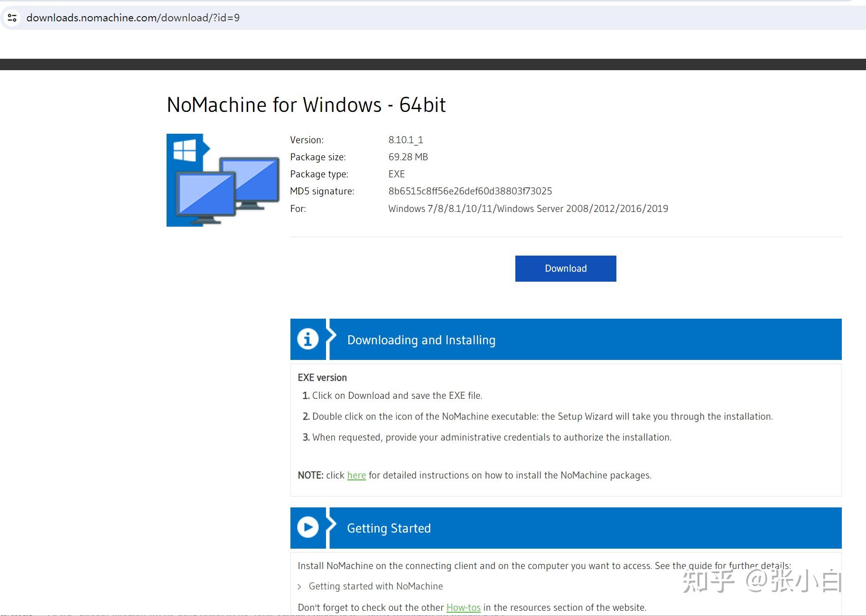Click the site information icon in address bar
Image resolution: width=866 pixels, height=616 pixels.
pyautogui.click(x=12, y=18)
